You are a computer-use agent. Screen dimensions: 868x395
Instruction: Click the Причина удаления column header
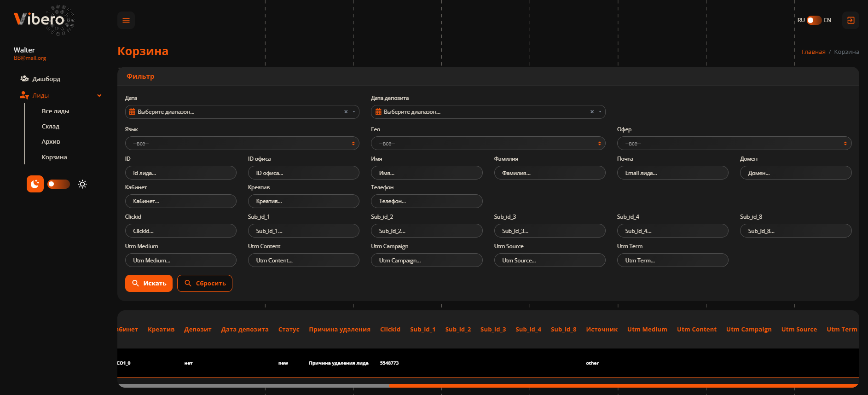(x=340, y=329)
